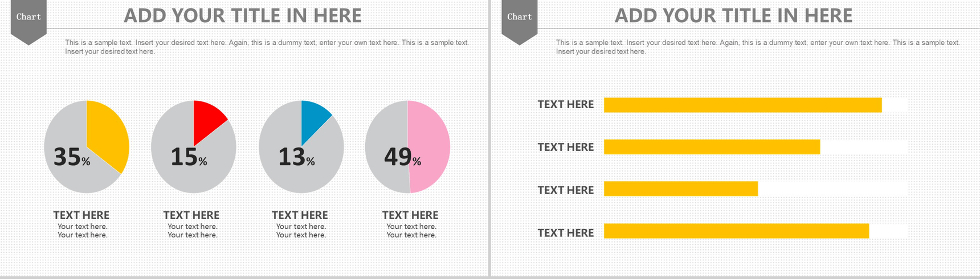Viewport: 980px width, 279px height.
Task: Click TEXT HERE heading under the 35% pie
Action: click(81, 215)
